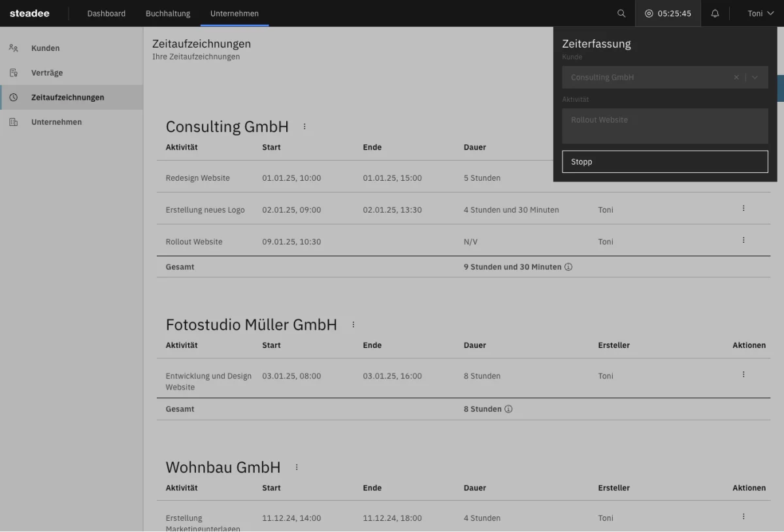Viewport: 784px width, 532px height.
Task: Open the notifications bell
Action: [x=715, y=14]
